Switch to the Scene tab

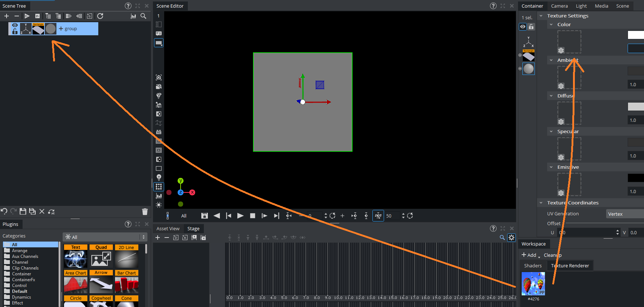(623, 6)
